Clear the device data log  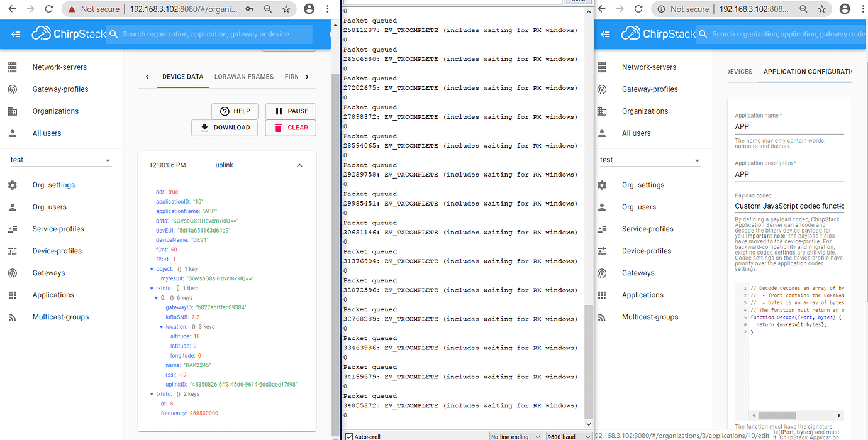[291, 128]
